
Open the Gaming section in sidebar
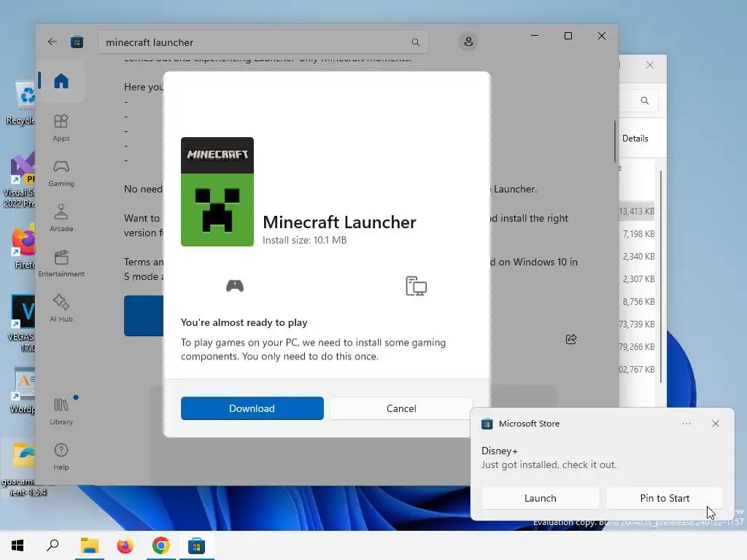coord(61,173)
